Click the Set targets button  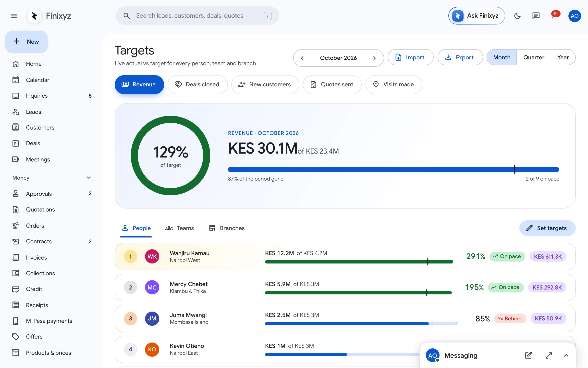547,228
